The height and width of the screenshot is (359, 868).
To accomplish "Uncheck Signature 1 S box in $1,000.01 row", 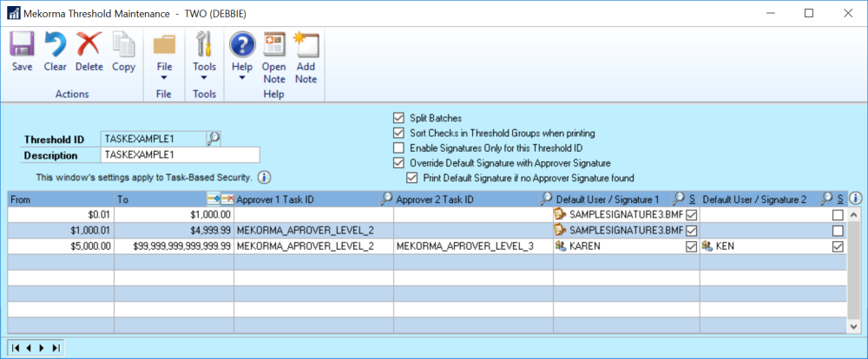I will pos(691,230).
